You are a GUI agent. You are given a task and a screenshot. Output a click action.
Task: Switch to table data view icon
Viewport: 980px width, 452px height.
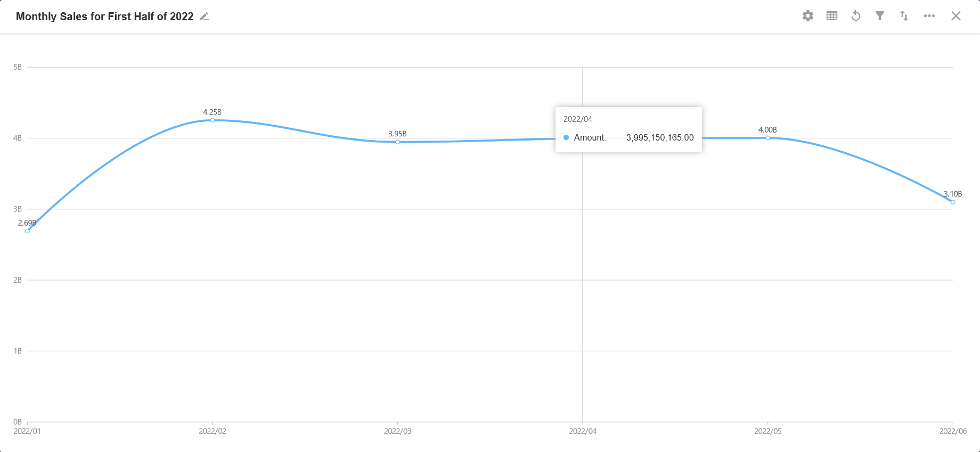pos(832,16)
